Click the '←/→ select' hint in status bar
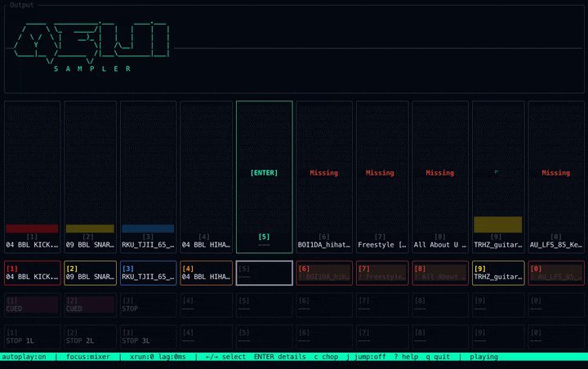 (x=225, y=357)
